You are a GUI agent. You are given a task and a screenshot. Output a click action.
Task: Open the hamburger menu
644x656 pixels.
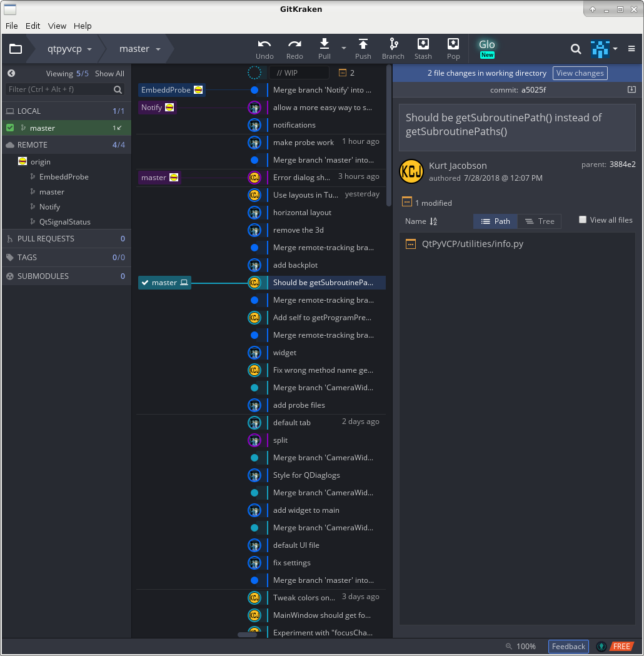coord(631,49)
